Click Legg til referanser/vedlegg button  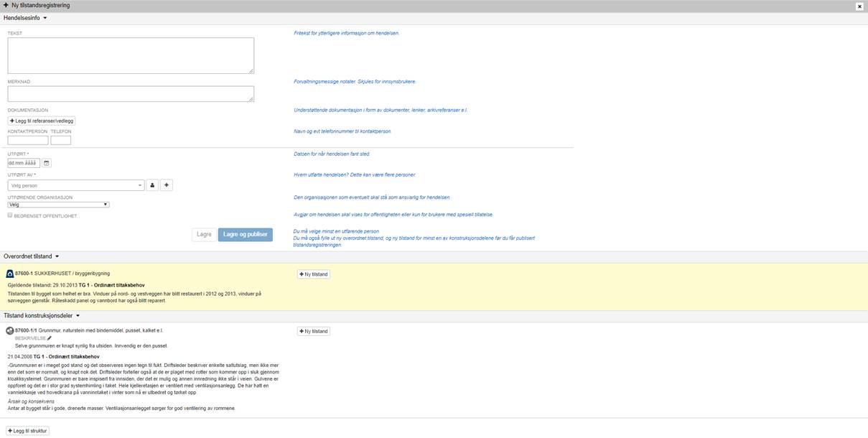[42, 121]
